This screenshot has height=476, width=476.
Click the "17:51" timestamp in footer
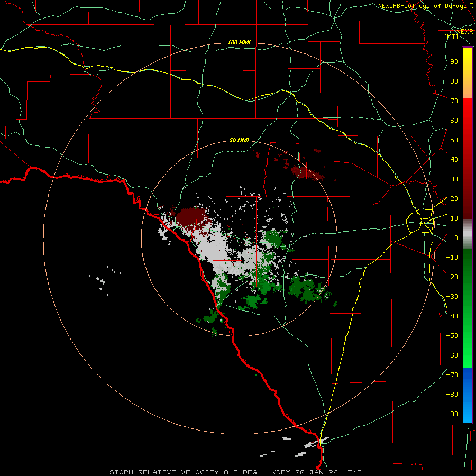pos(354,472)
